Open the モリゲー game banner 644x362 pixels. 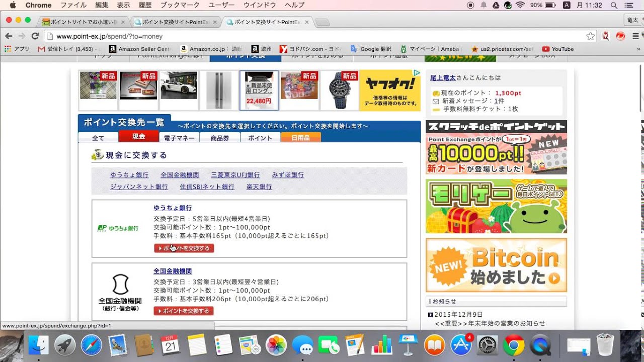pos(496,206)
